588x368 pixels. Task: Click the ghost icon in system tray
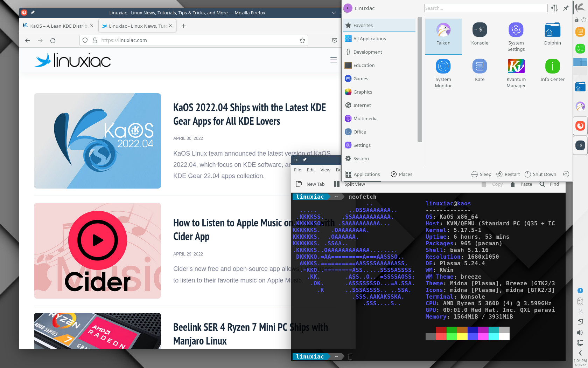[x=580, y=301]
